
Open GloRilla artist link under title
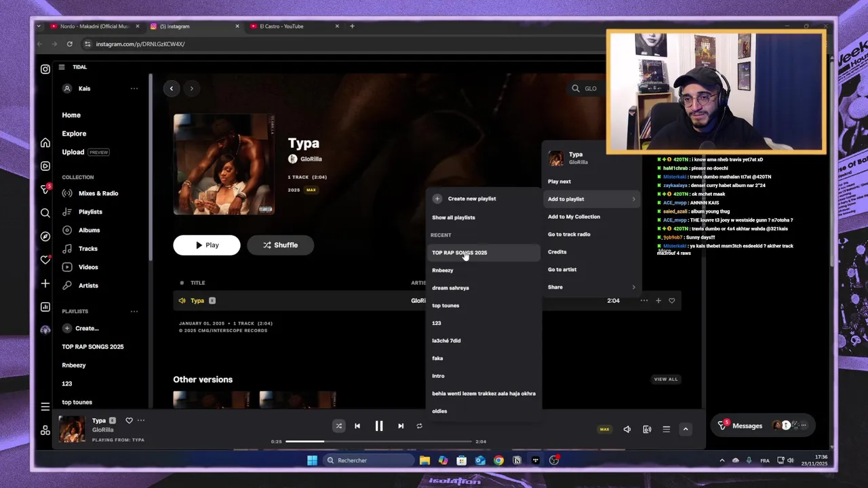coord(311,159)
